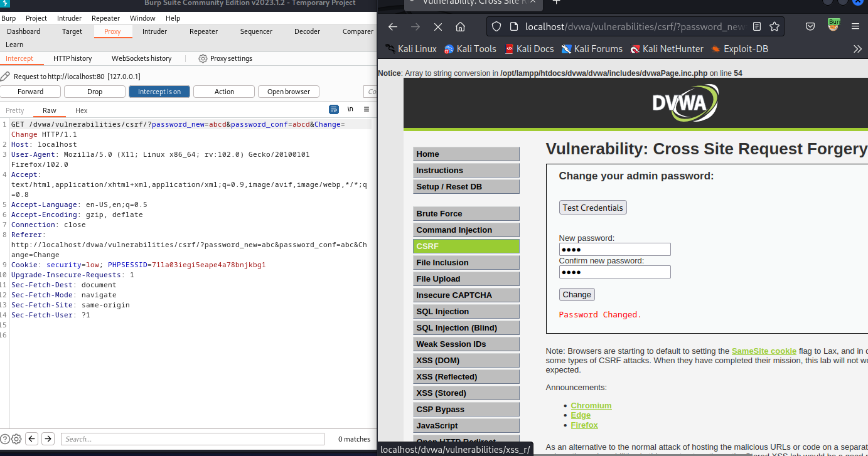Screen dimensions: 868x456
Task: Click the page info icon in the URL bar
Action: coord(513,26)
